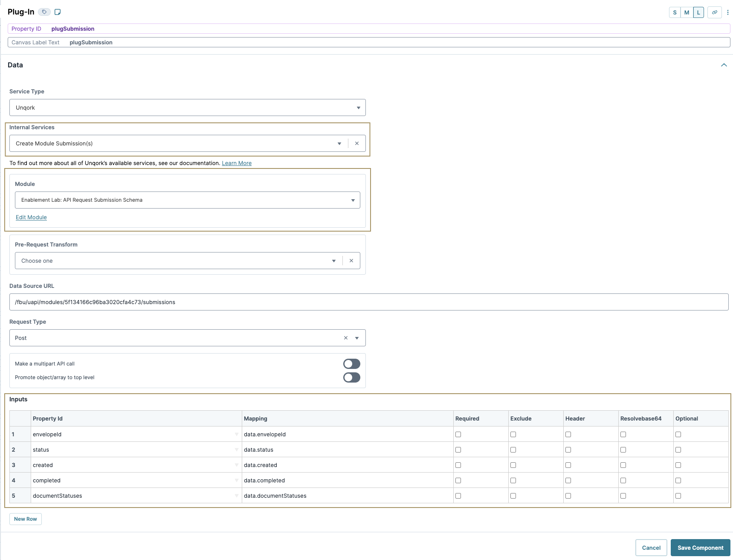Open the three-dot overflow menu top right
The width and height of the screenshot is (733, 560).
click(727, 13)
